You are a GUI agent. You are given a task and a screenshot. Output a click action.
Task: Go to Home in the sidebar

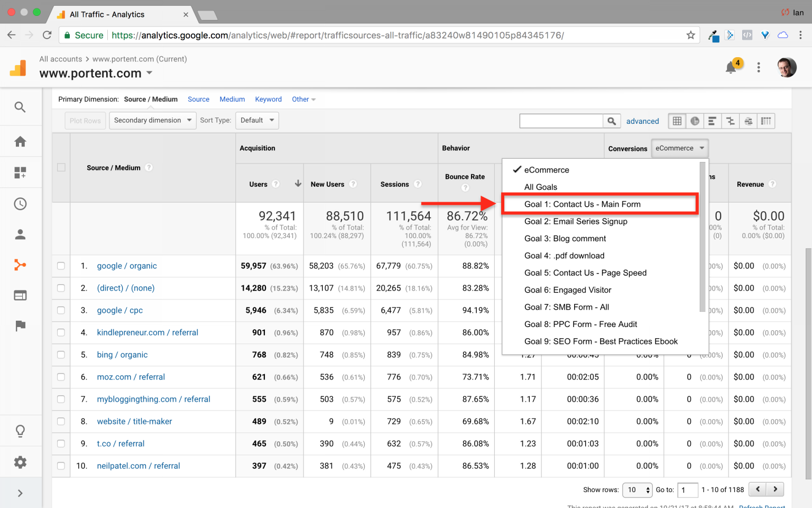pyautogui.click(x=20, y=141)
